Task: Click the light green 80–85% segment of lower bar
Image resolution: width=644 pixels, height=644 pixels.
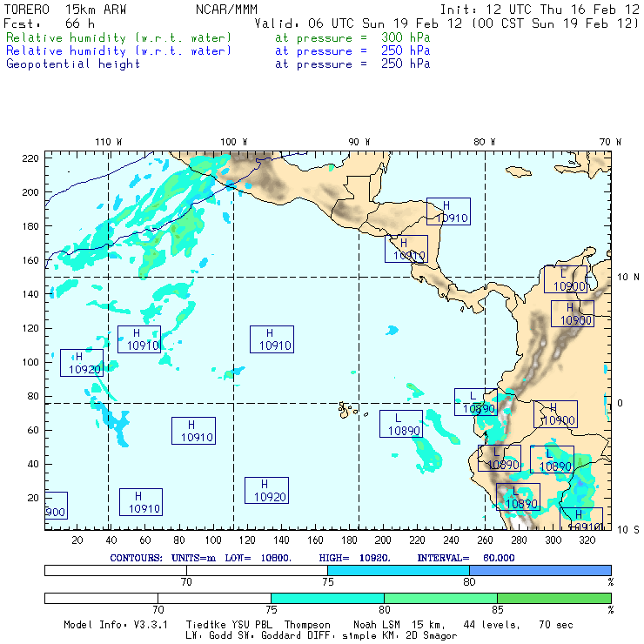Action: (x=440, y=598)
